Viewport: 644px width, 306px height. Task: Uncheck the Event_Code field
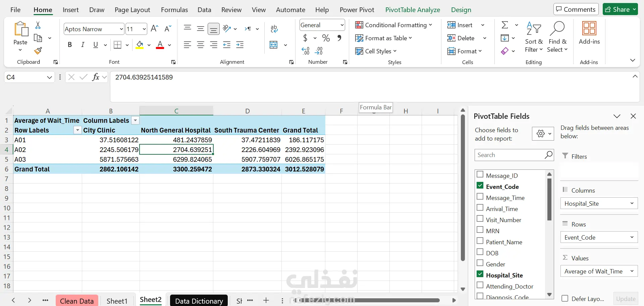pyautogui.click(x=480, y=186)
